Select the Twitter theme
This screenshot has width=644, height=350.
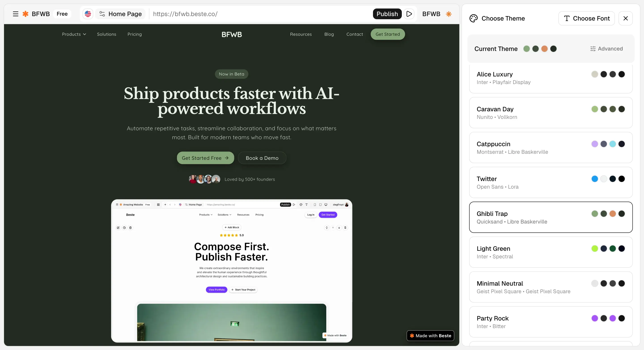click(551, 182)
